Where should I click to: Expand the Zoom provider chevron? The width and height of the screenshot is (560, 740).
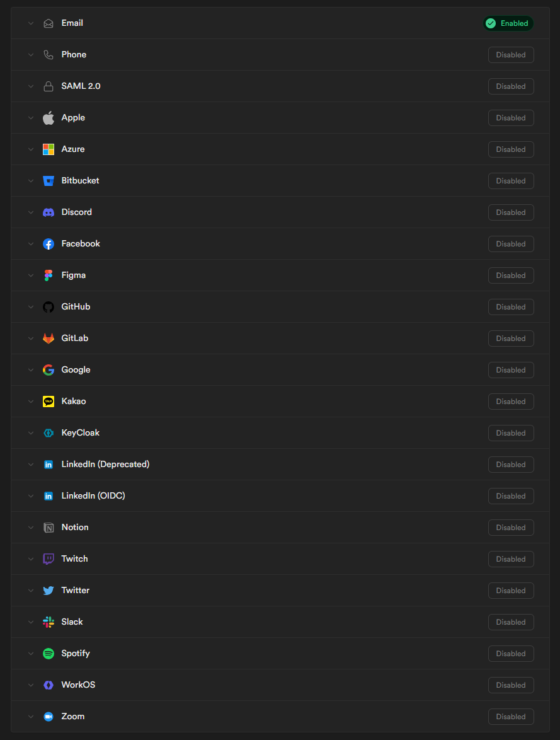pyautogui.click(x=30, y=717)
